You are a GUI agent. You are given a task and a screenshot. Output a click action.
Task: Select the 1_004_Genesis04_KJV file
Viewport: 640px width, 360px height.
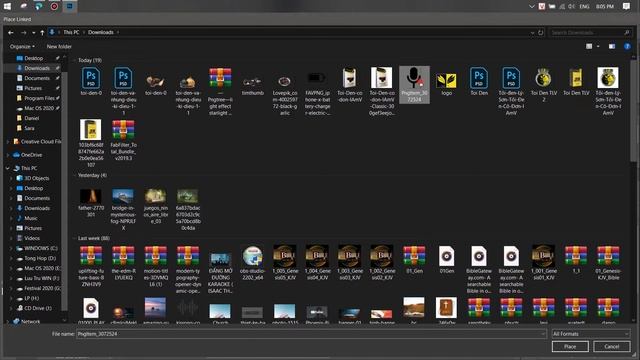click(x=317, y=263)
